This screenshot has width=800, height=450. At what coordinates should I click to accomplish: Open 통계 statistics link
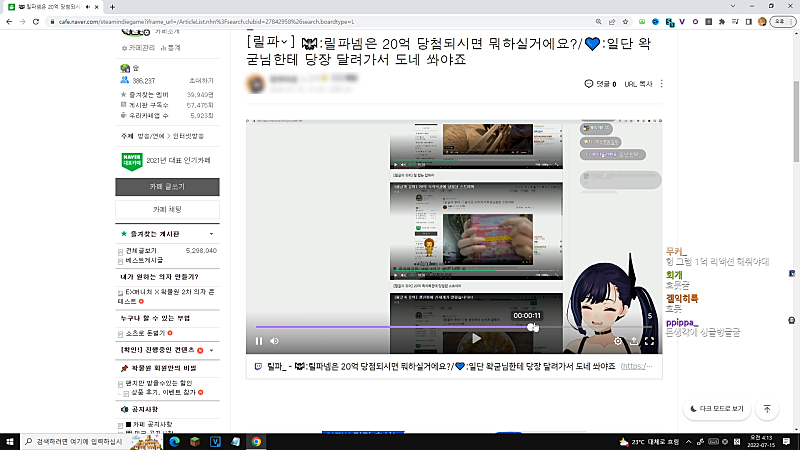pos(170,47)
